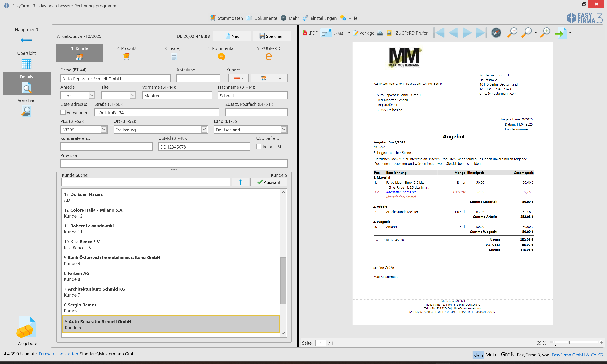Image resolution: width=607 pixels, height=364 pixels.
Task: Enable Lieferadresse verwenden checkbox
Action: coord(63,112)
